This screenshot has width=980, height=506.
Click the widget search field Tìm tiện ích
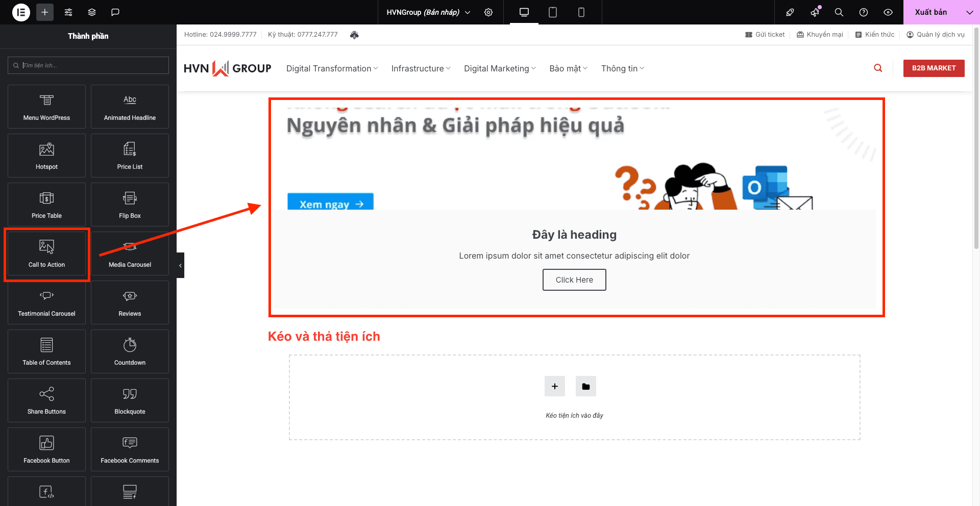(88, 65)
